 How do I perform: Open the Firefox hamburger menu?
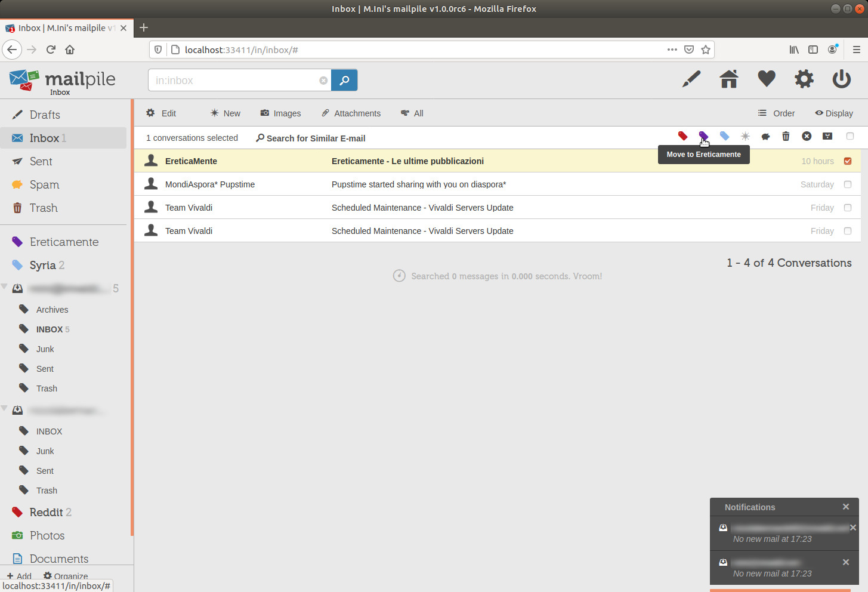click(x=857, y=50)
